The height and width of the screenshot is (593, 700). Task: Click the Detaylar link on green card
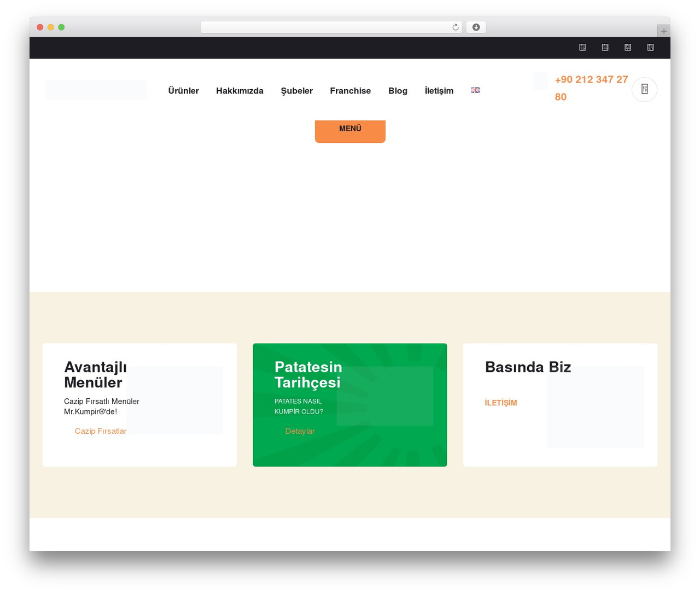pos(300,431)
